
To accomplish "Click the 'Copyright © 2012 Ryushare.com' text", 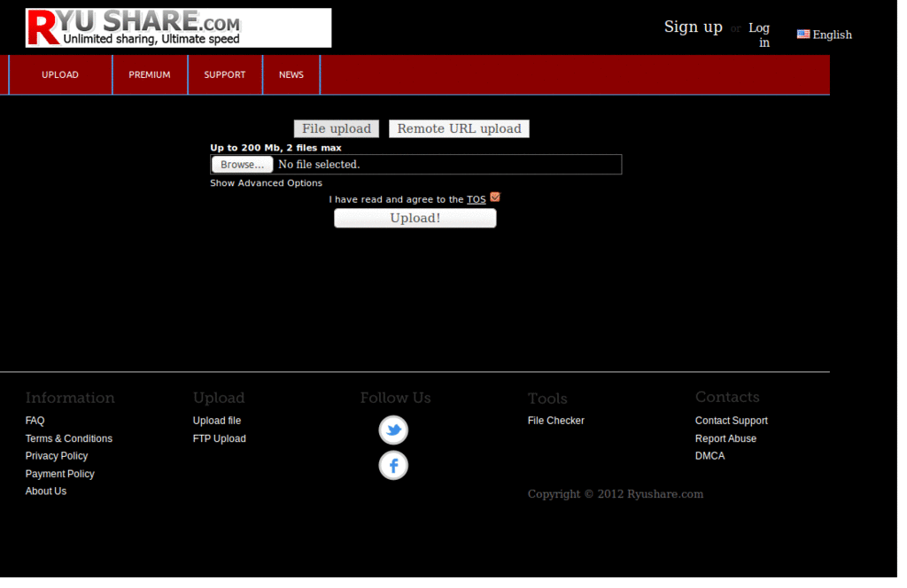I will pos(616,494).
